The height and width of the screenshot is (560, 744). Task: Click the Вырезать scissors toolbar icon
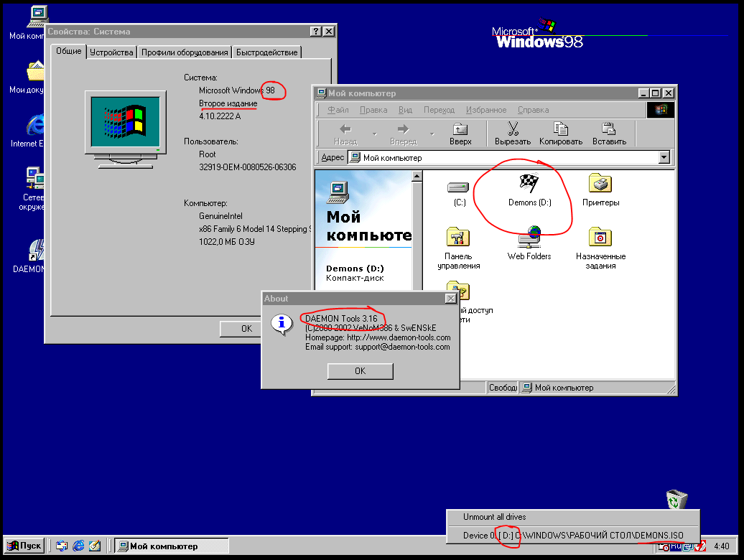513,134
